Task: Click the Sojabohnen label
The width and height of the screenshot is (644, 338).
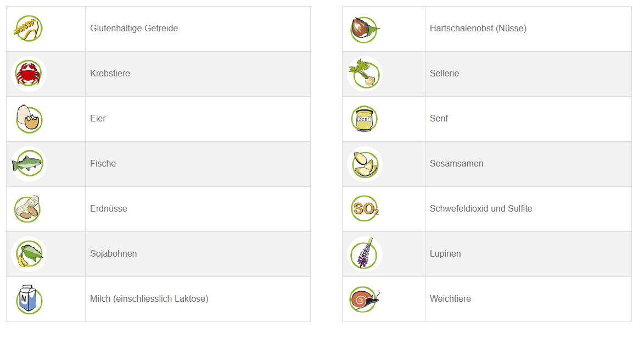Action: tap(113, 254)
